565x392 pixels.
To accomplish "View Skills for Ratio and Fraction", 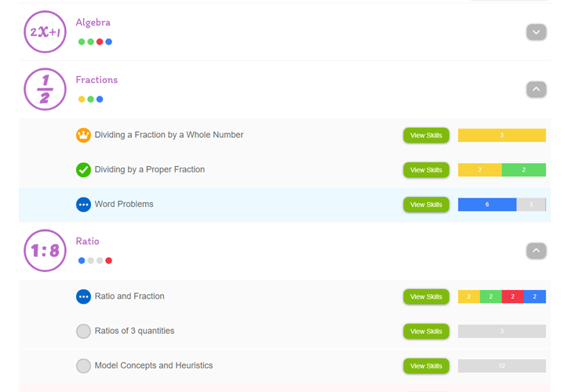I will coord(426,297).
